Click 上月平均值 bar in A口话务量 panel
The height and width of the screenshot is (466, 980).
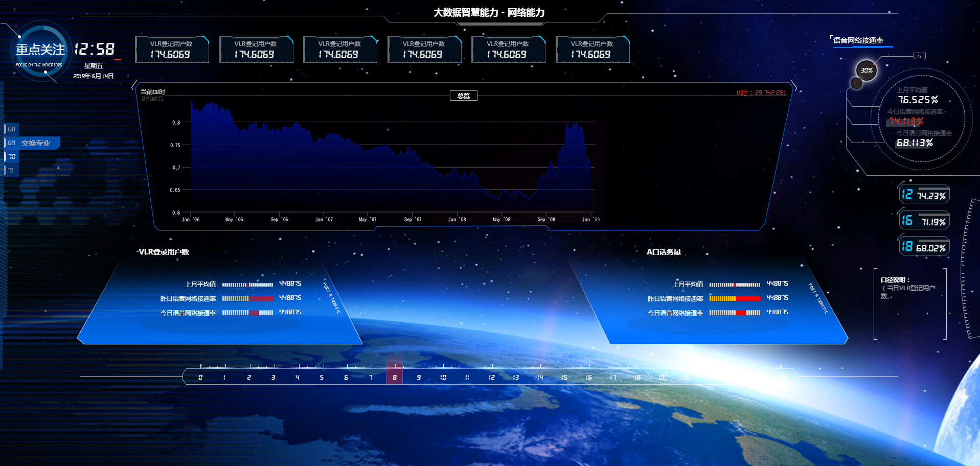[x=735, y=285]
